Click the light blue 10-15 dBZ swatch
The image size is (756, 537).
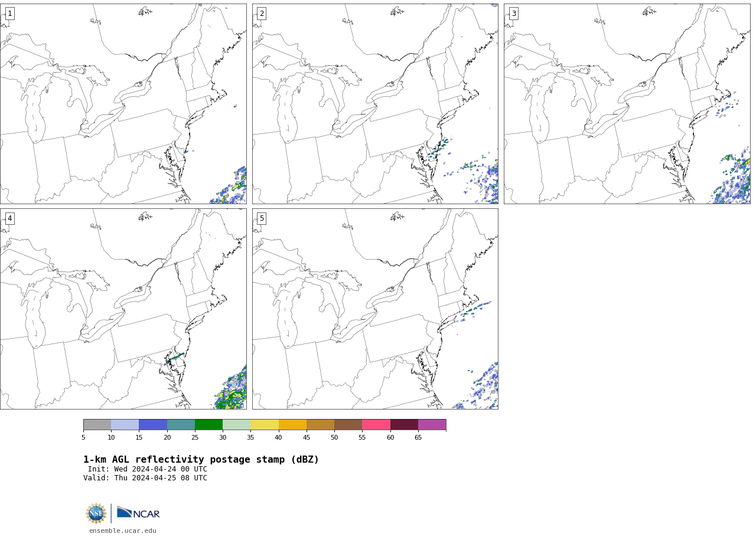click(x=125, y=425)
